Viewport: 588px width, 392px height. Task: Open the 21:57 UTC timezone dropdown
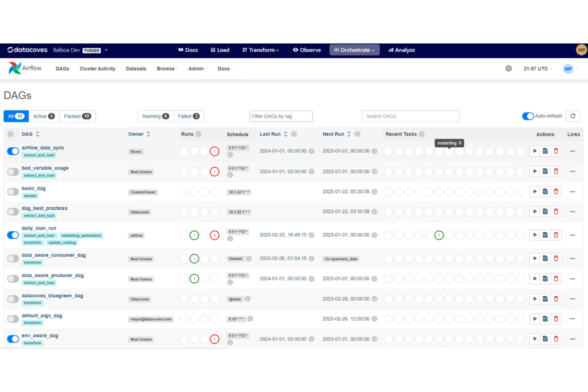coord(538,69)
